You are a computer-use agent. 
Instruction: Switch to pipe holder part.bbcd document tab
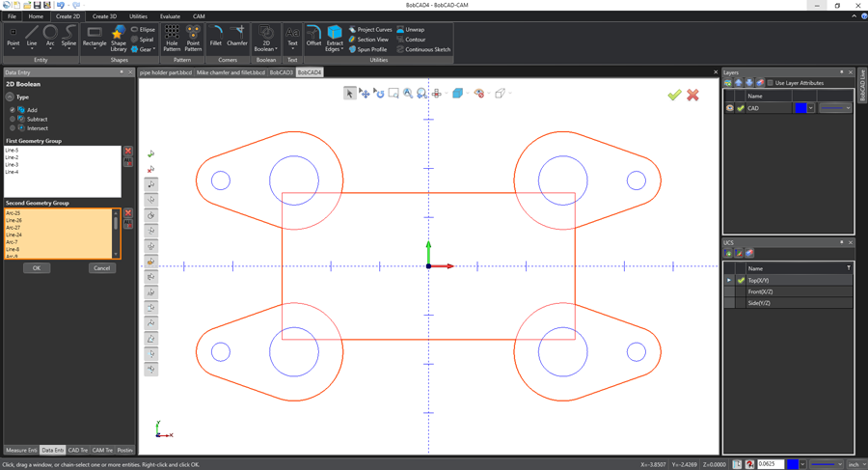(x=166, y=72)
